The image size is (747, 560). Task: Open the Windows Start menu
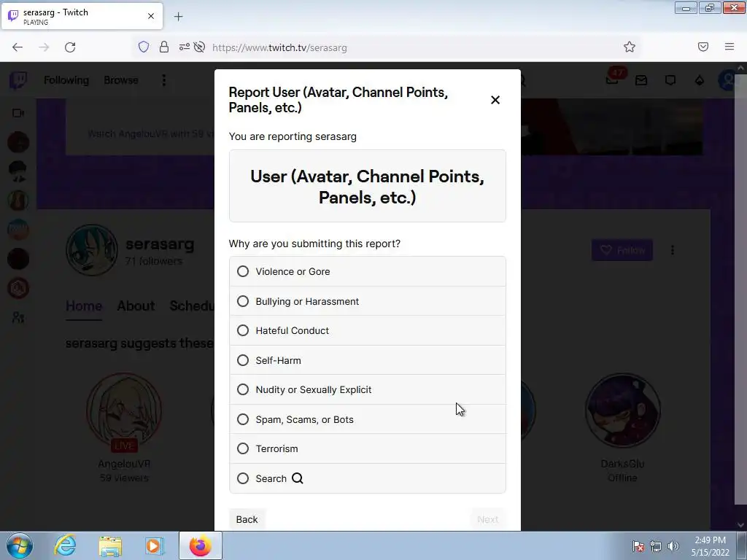[x=20, y=545]
